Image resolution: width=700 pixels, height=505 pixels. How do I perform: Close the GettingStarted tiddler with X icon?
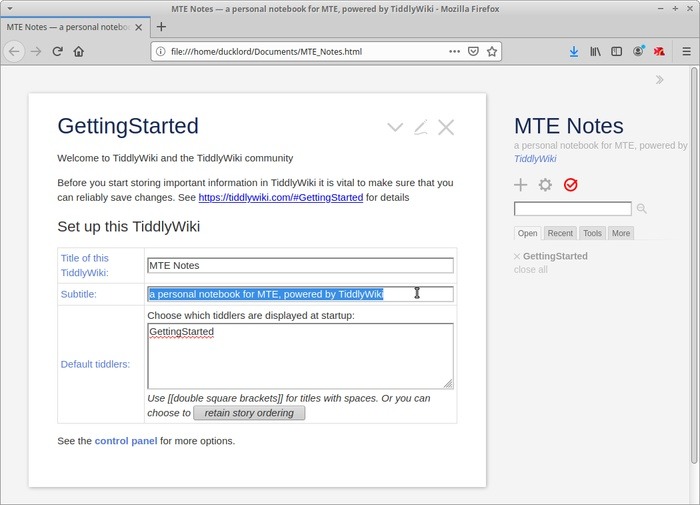tap(446, 127)
